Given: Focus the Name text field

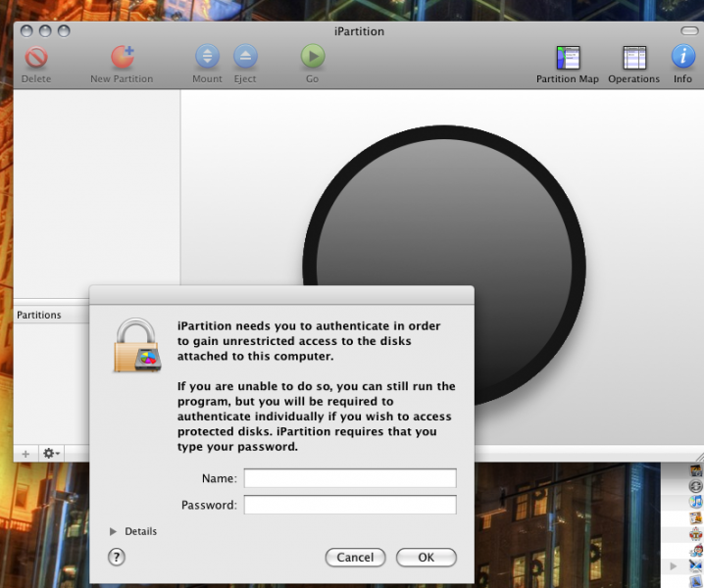Looking at the screenshot, I should tap(350, 478).
